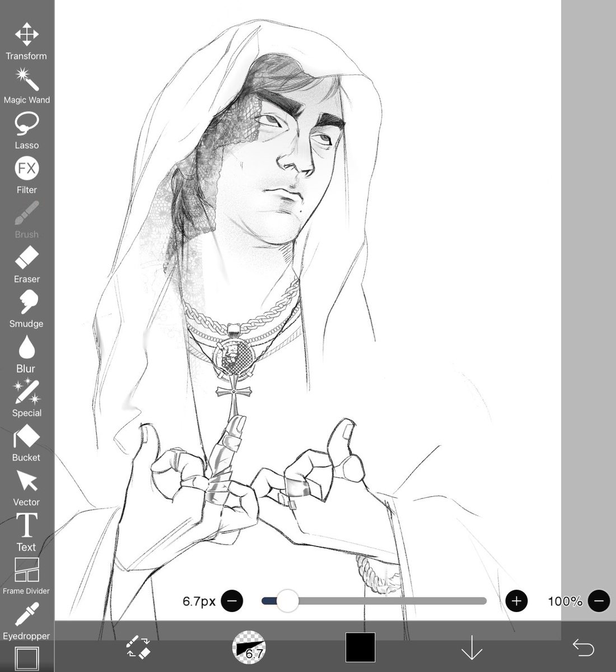616x672 pixels.
Task: Open the FX Filter tool
Action: (x=26, y=168)
